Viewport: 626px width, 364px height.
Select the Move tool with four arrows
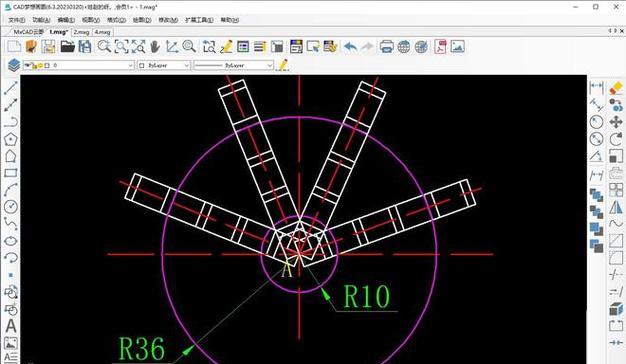coord(616,122)
